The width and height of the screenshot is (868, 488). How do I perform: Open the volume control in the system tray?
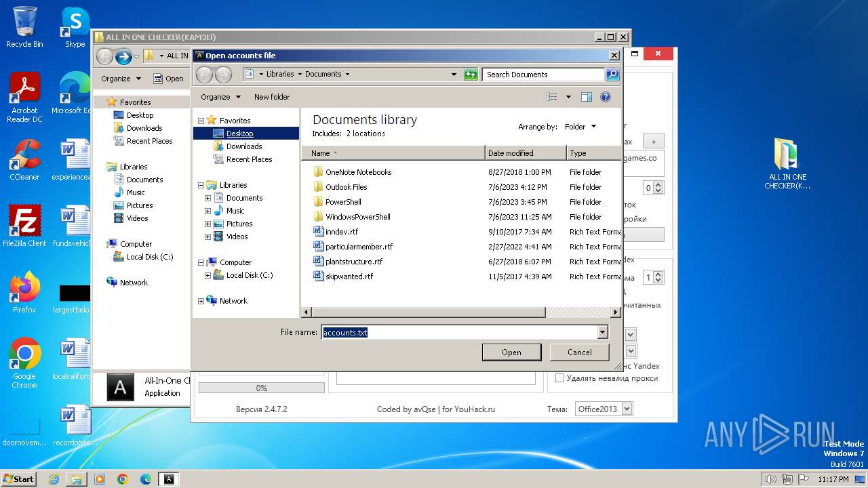770,479
